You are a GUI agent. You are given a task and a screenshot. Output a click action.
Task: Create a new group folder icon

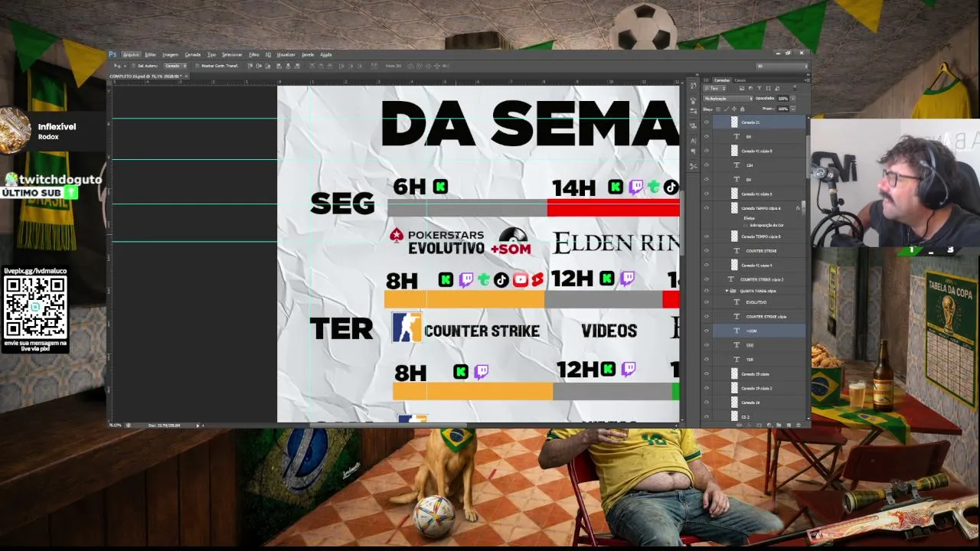pyautogui.click(x=779, y=425)
